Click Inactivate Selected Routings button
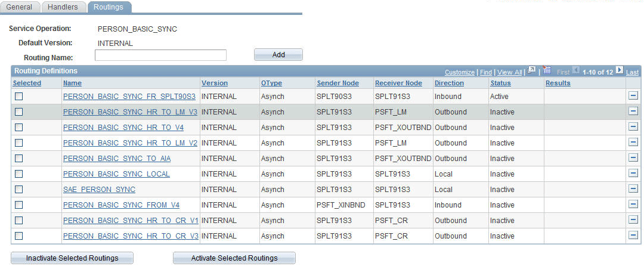Viewport: 644px width, 266px height. (x=72, y=258)
